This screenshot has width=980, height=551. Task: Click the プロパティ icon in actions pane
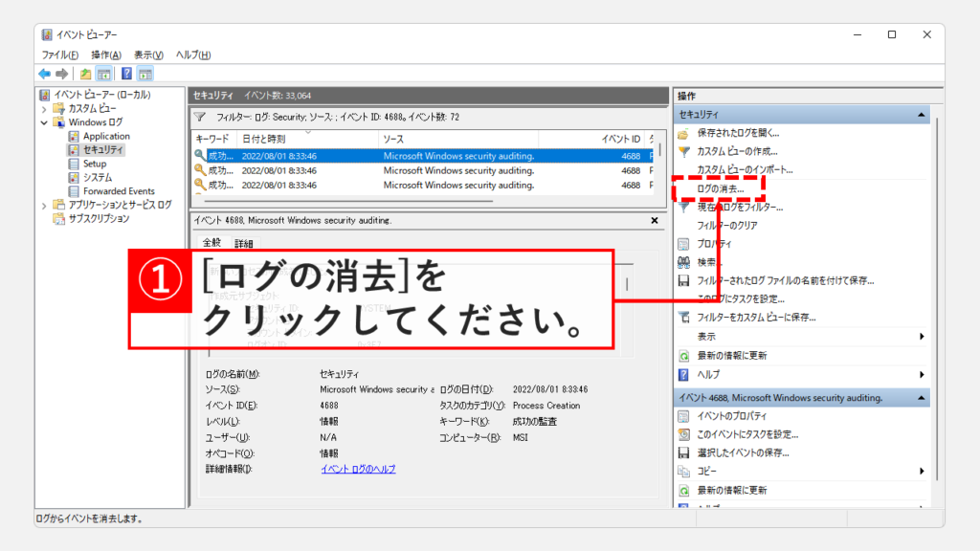(x=683, y=244)
